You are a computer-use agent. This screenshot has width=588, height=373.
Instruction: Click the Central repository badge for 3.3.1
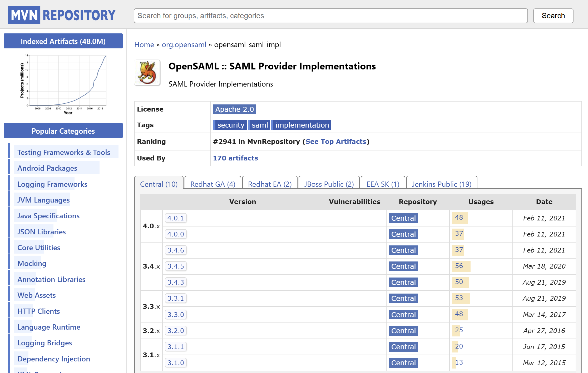(403, 298)
